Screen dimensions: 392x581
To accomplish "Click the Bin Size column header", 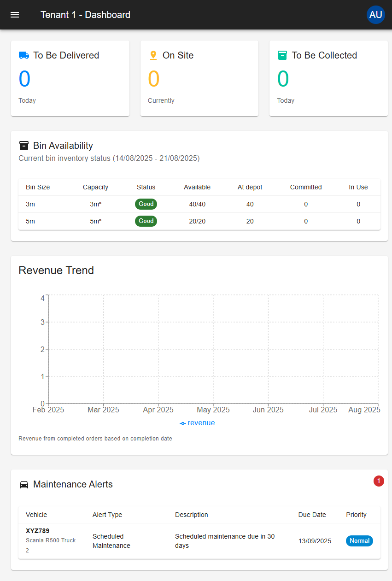I will pos(37,187).
